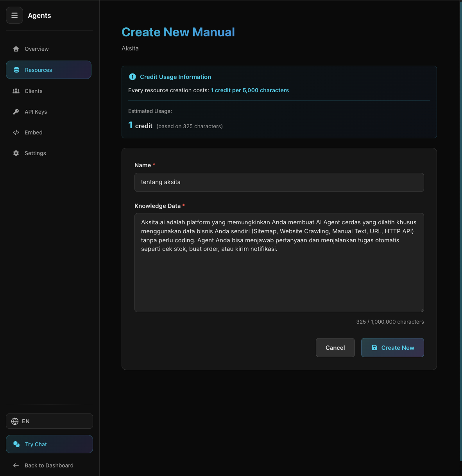Click the chat bubble icon on Try Chat
Viewport: 462px width, 476px height.
tap(16, 444)
